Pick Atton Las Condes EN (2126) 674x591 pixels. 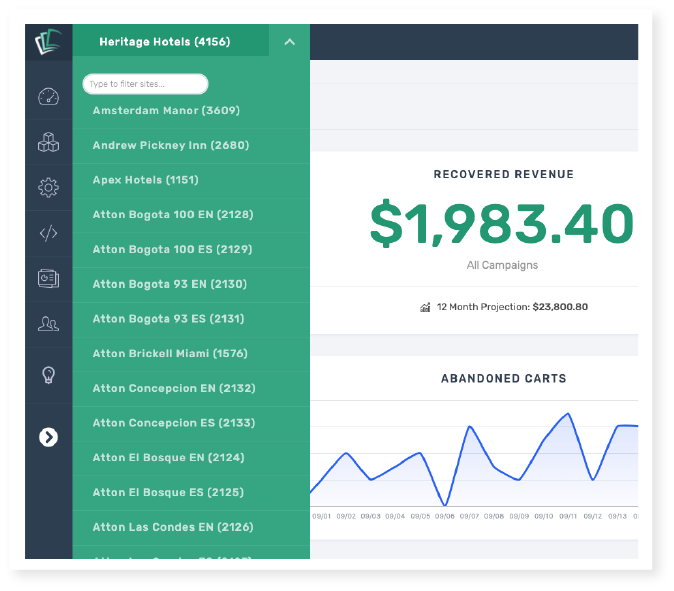tap(172, 527)
